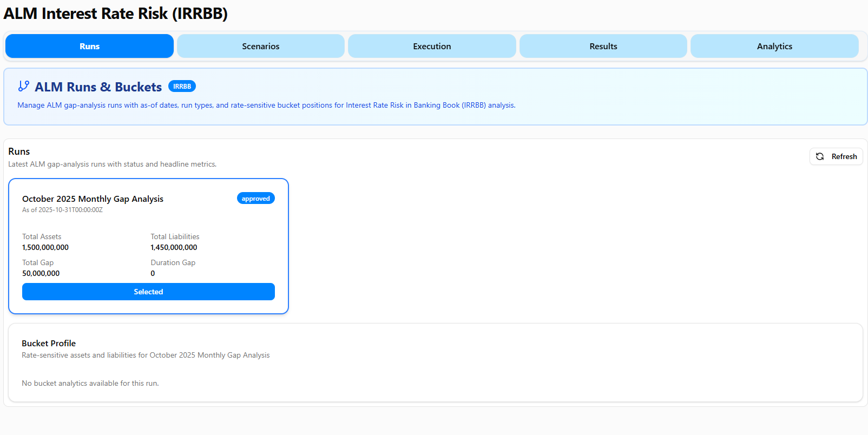
Task: Click the Bucket Profile heading
Action: click(49, 344)
